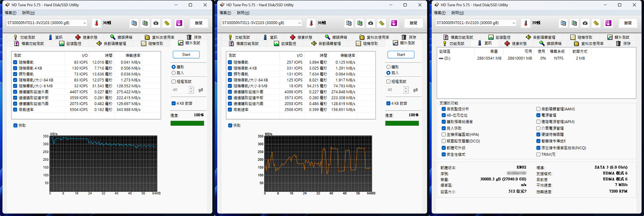644x216 pixels.
Task: Uncheck 4 KB 對齊 in left window
Action: pos(174,103)
